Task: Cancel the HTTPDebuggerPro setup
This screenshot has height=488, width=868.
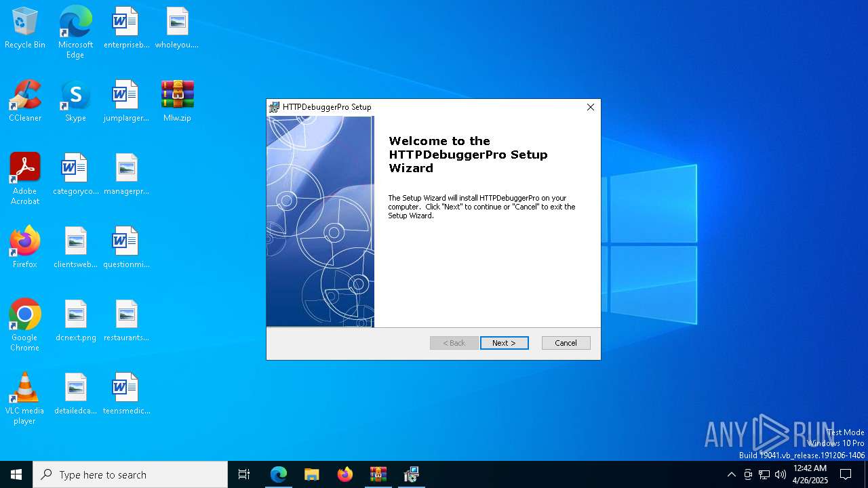Action: click(566, 343)
